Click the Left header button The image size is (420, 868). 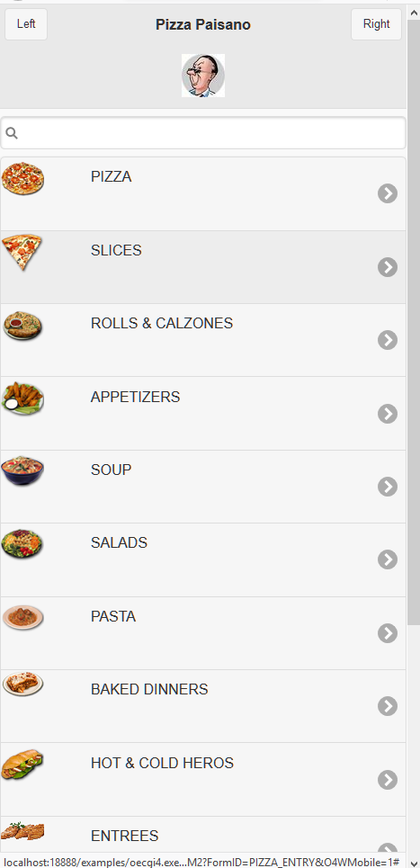[26, 24]
